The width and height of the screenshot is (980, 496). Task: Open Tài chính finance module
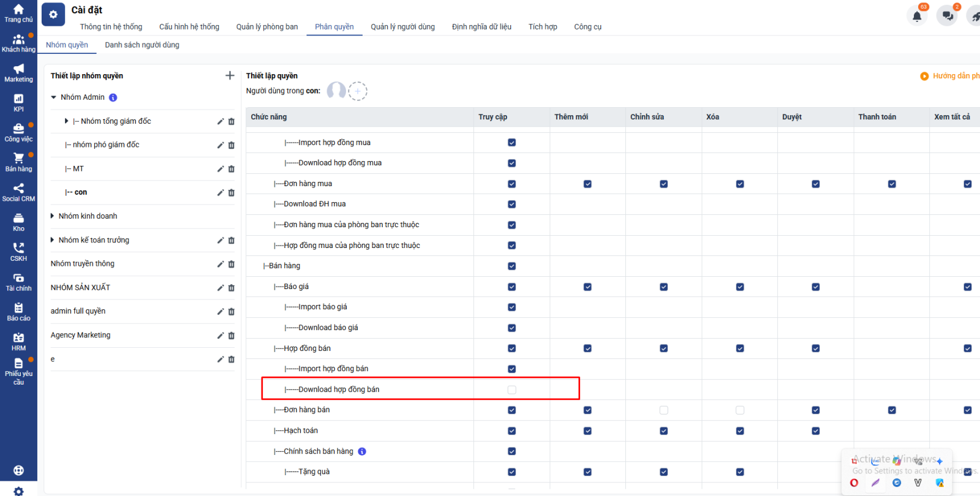pos(18,282)
